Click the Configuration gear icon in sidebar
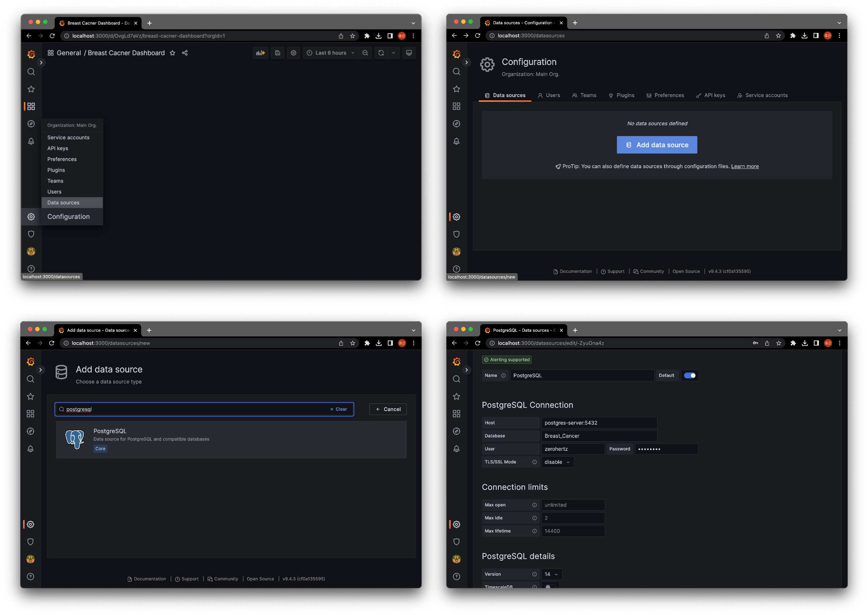The height and width of the screenshot is (615, 868). (x=31, y=216)
